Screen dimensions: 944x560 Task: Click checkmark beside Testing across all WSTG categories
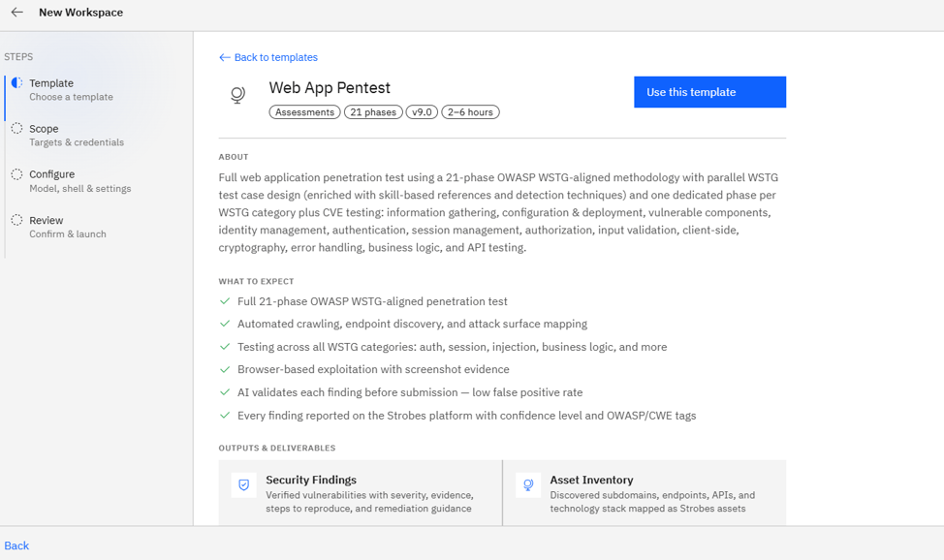coord(225,347)
